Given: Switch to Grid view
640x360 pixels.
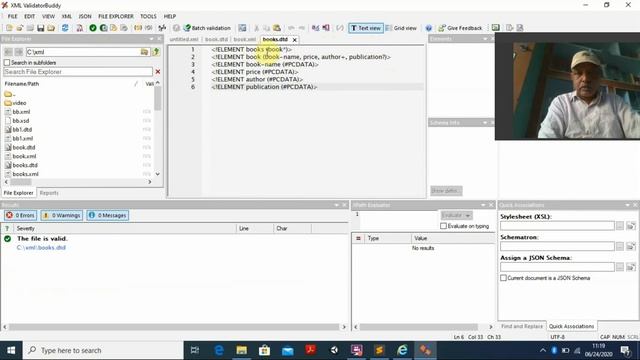Looking at the screenshot, I should tap(401, 28).
